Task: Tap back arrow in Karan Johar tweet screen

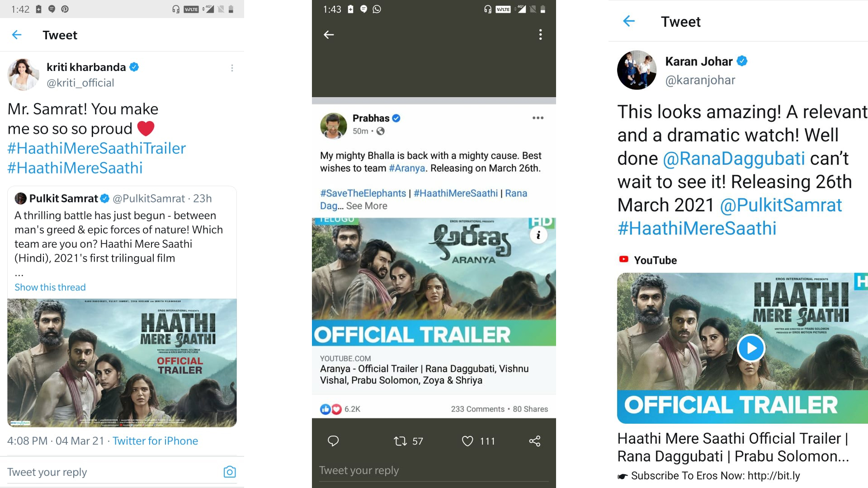Action: pos(629,21)
